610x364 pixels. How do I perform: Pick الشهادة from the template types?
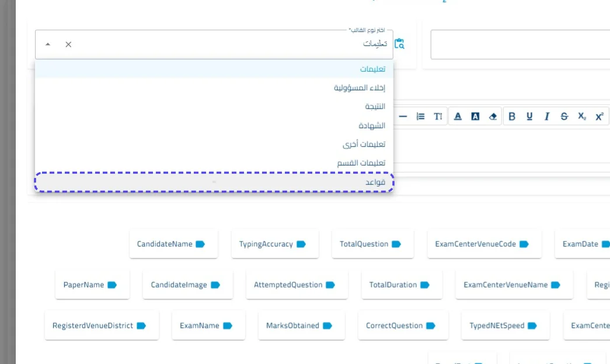tap(214, 125)
